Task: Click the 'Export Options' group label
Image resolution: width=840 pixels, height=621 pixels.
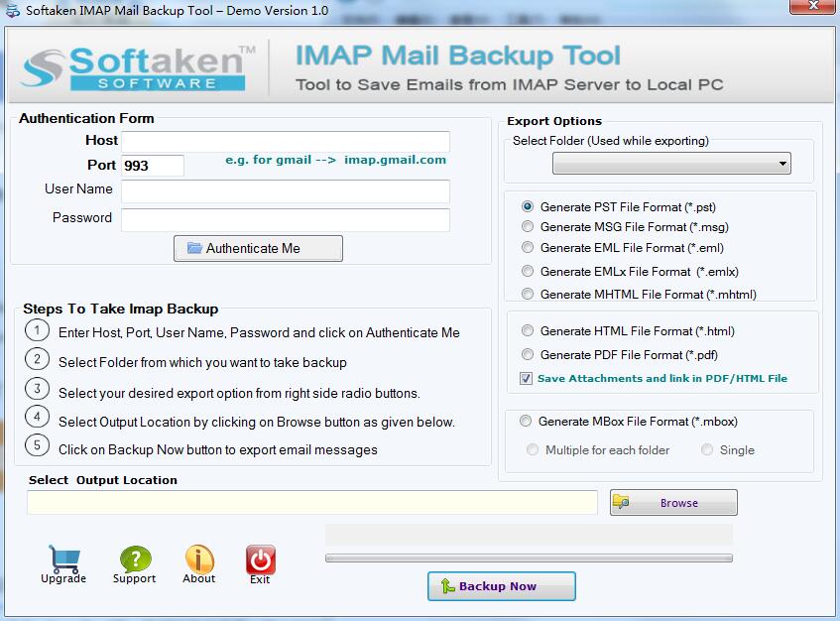Action: pyautogui.click(x=554, y=121)
